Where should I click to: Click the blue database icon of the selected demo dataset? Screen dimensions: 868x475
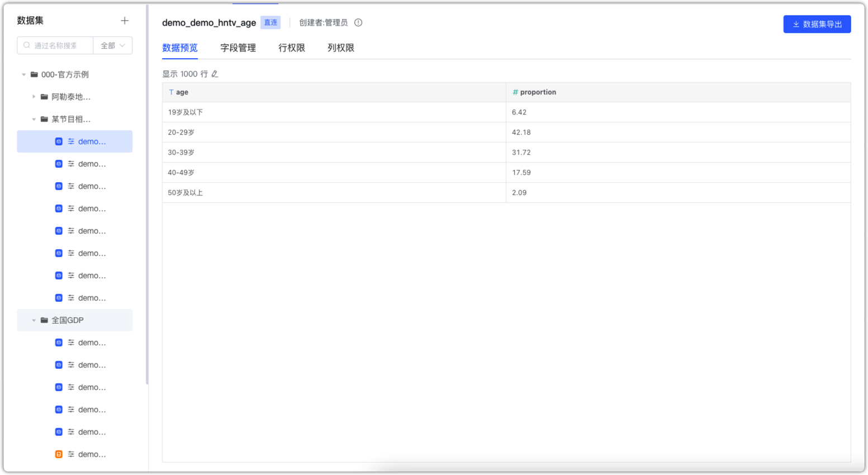coord(58,141)
